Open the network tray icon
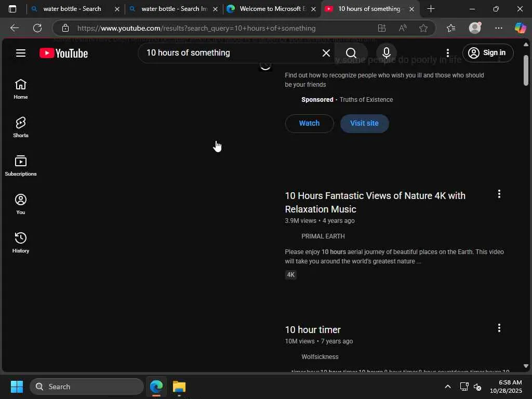Screen dimensions: 532x399 [x=464, y=387]
